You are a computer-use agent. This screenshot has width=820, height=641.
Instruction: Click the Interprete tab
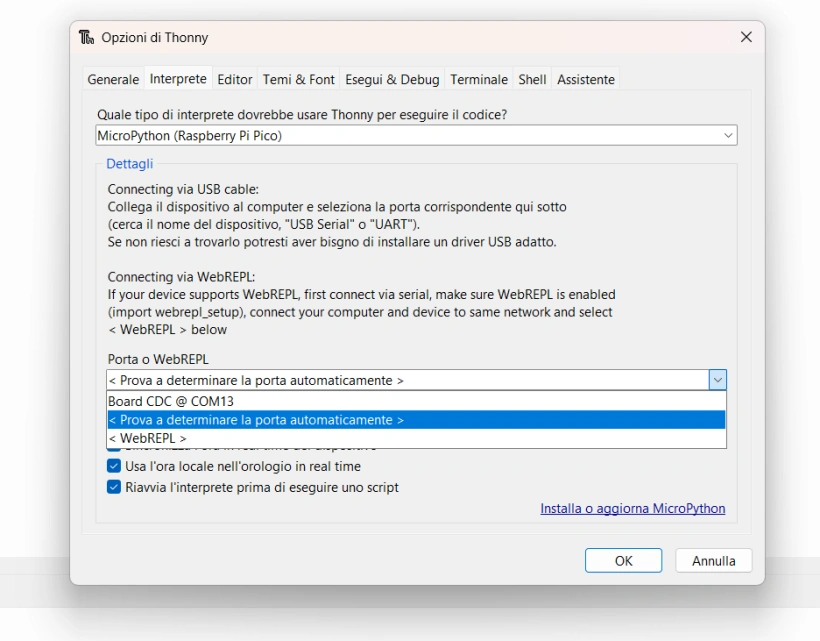click(x=178, y=78)
